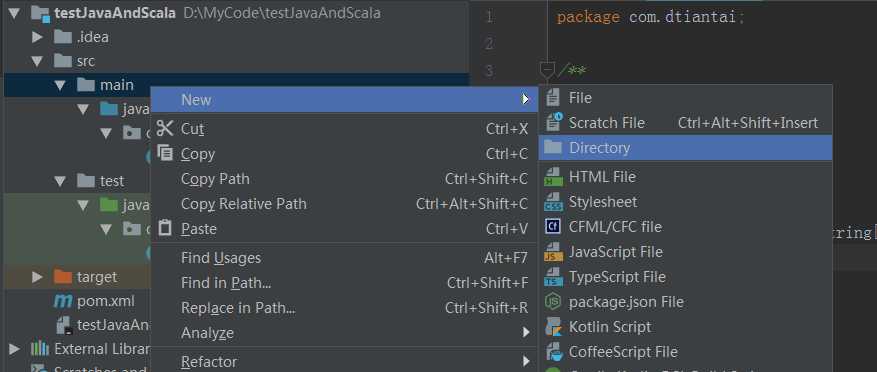This screenshot has width=877, height=372.
Task: Click the Paste clipboard icon
Action: click(165, 228)
